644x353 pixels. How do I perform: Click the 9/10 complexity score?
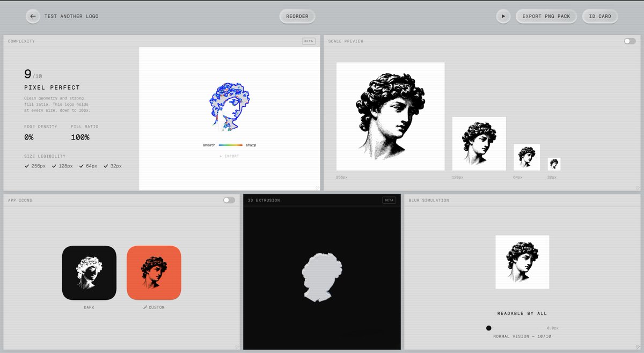click(x=33, y=75)
